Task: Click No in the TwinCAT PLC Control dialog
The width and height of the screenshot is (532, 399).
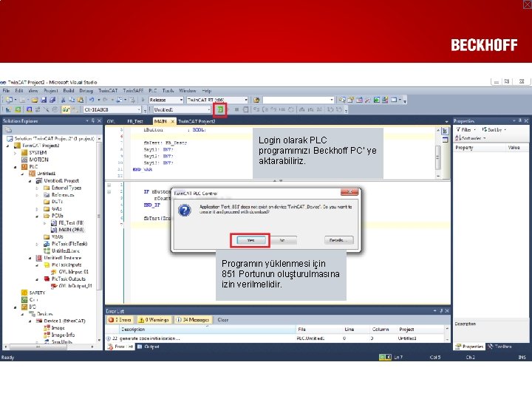Action: (x=282, y=240)
